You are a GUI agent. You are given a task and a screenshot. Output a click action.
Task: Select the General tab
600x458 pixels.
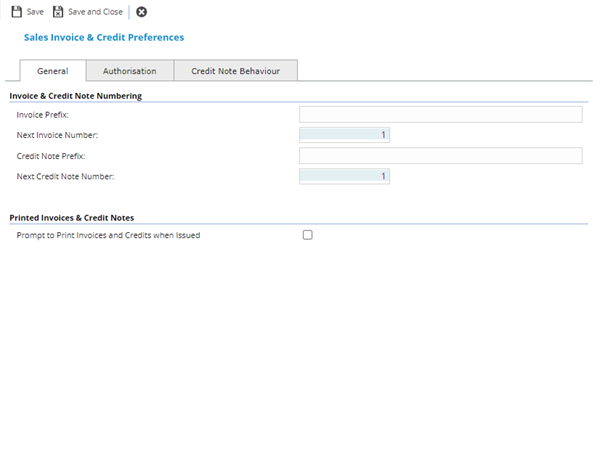(x=52, y=71)
